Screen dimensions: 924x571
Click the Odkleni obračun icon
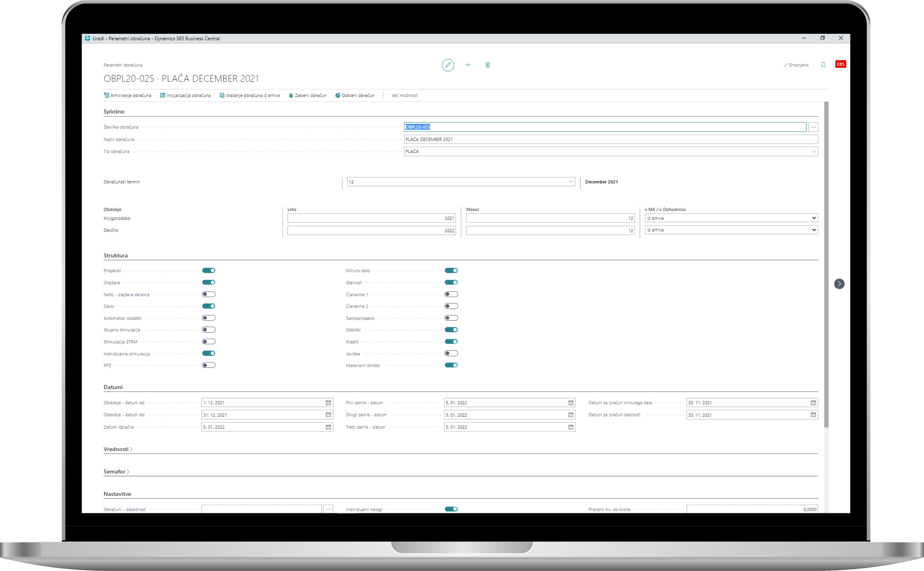[x=338, y=95]
